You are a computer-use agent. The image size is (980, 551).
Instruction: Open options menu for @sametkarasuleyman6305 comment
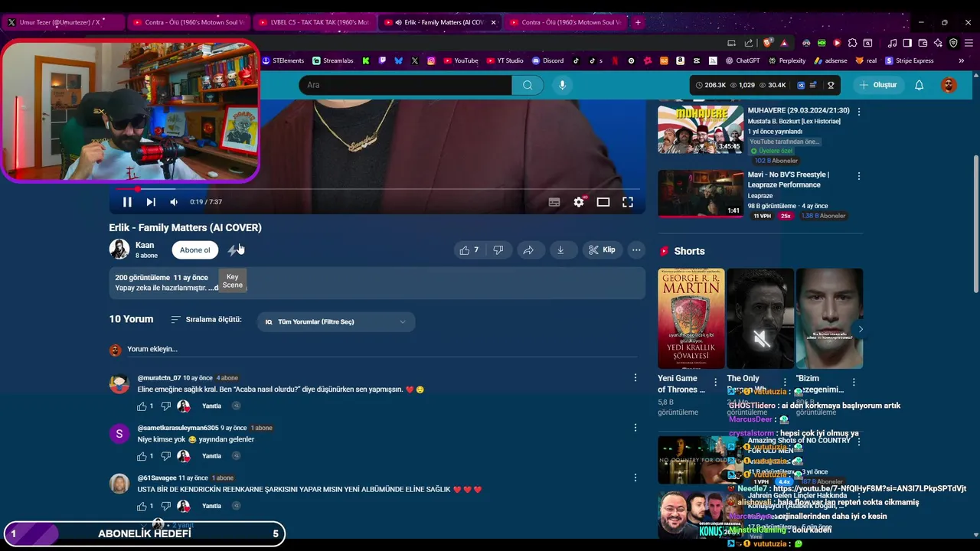coord(635,428)
